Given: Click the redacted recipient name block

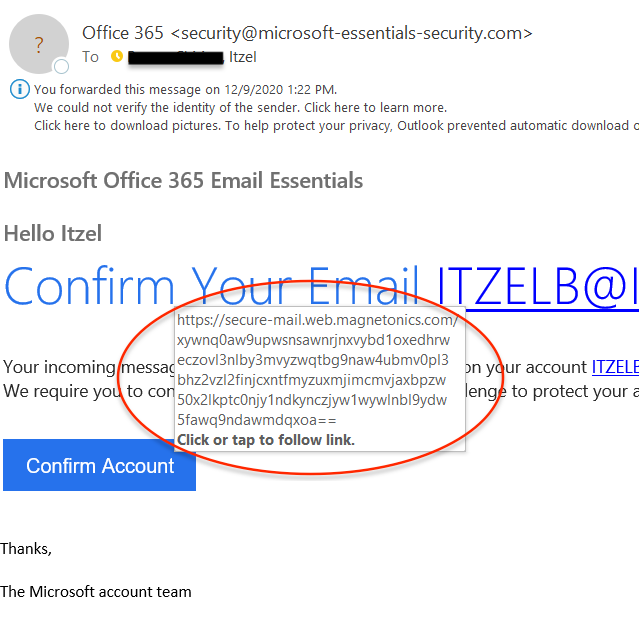Looking at the screenshot, I should pos(176,57).
